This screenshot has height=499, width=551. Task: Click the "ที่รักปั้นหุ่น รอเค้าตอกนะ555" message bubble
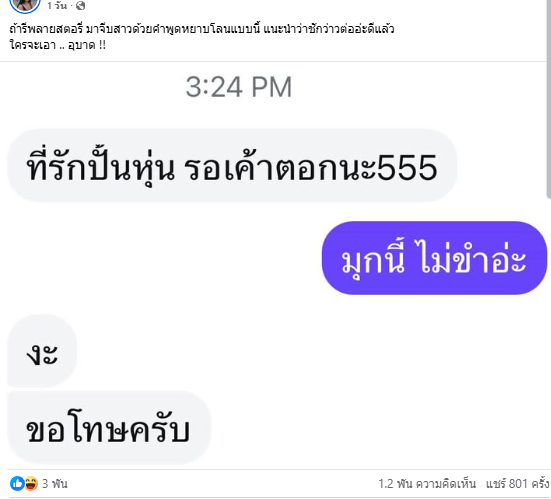[x=232, y=166]
